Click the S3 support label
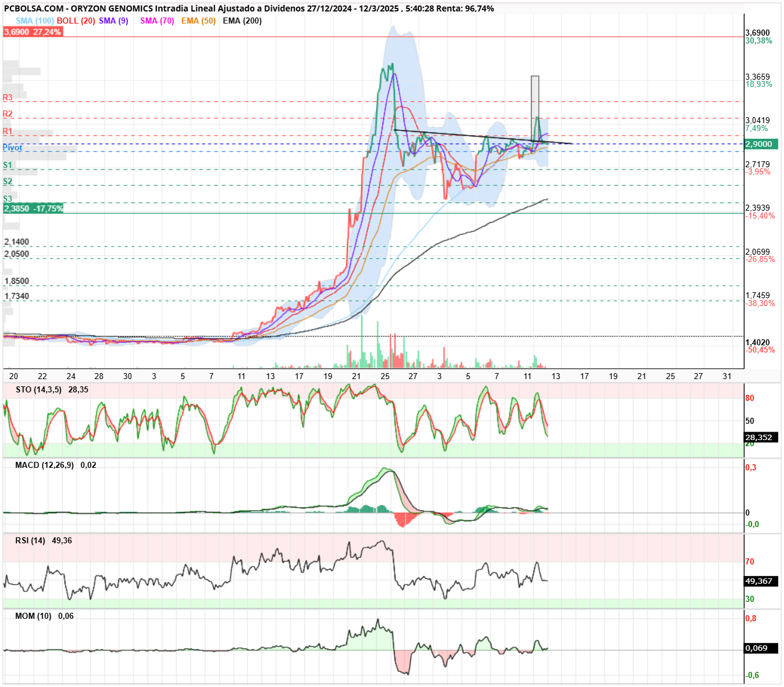The image size is (784, 687). [x=7, y=198]
